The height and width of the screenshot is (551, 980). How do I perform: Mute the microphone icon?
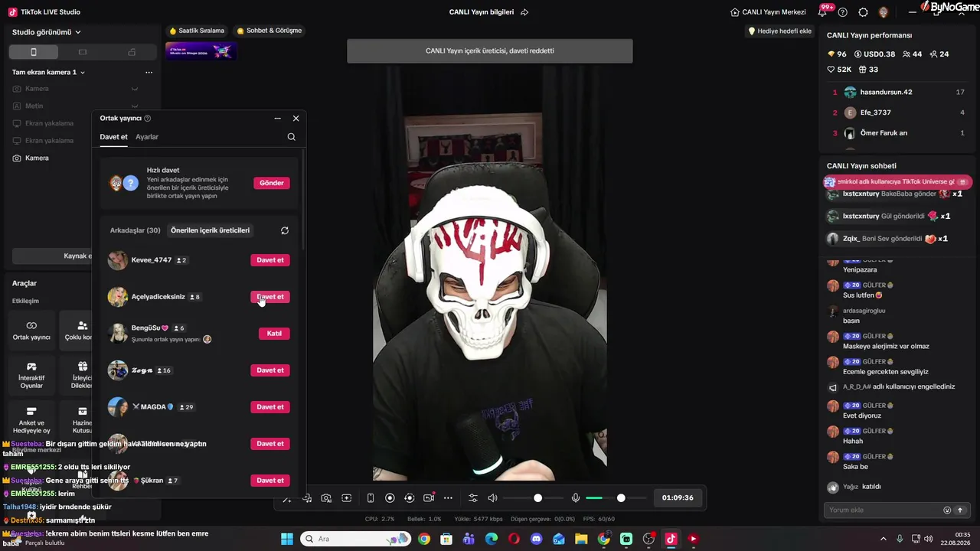tap(576, 498)
